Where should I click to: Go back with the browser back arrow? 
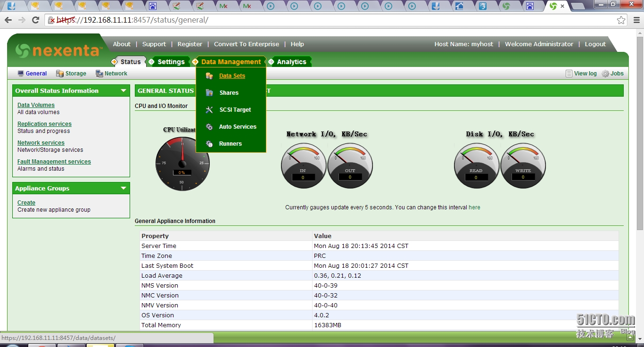click(8, 20)
